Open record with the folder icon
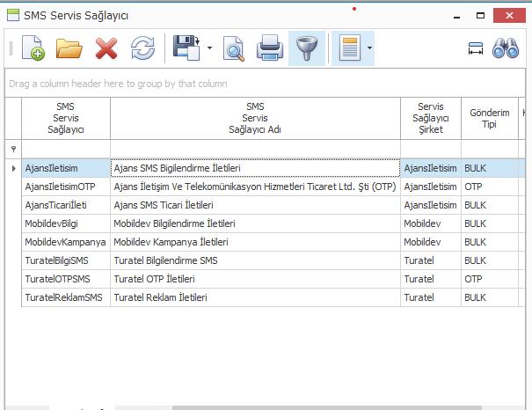The height and width of the screenshot is (410, 532). point(69,48)
